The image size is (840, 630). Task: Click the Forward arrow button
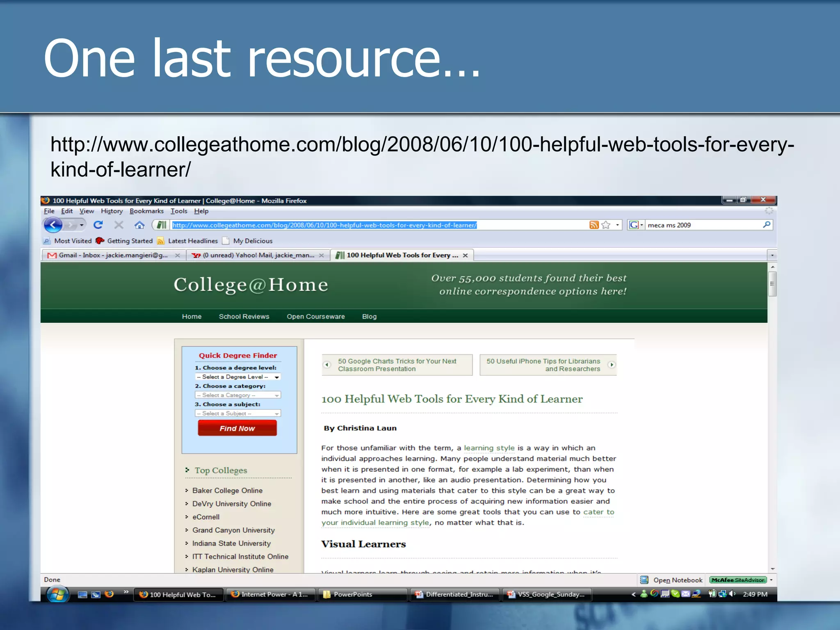[x=71, y=225]
